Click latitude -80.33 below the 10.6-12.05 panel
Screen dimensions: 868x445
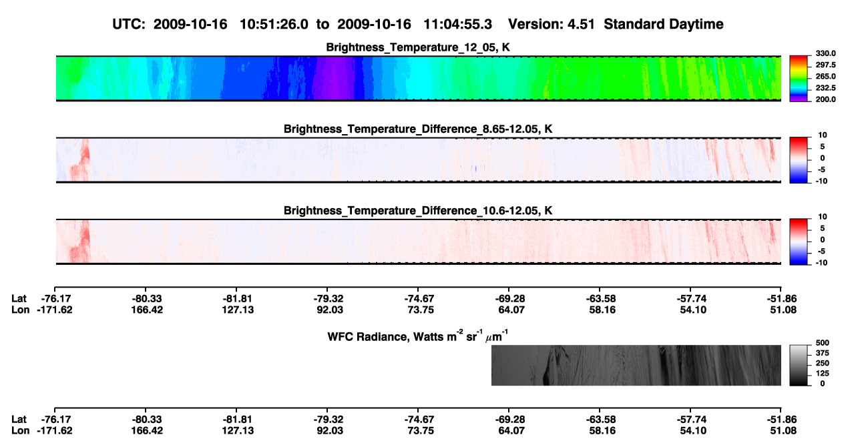tap(146, 299)
